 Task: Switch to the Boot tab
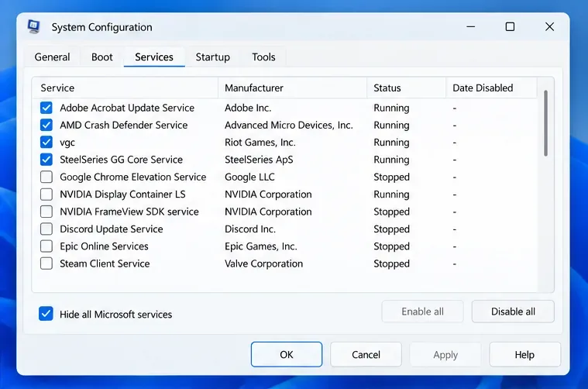click(x=102, y=57)
